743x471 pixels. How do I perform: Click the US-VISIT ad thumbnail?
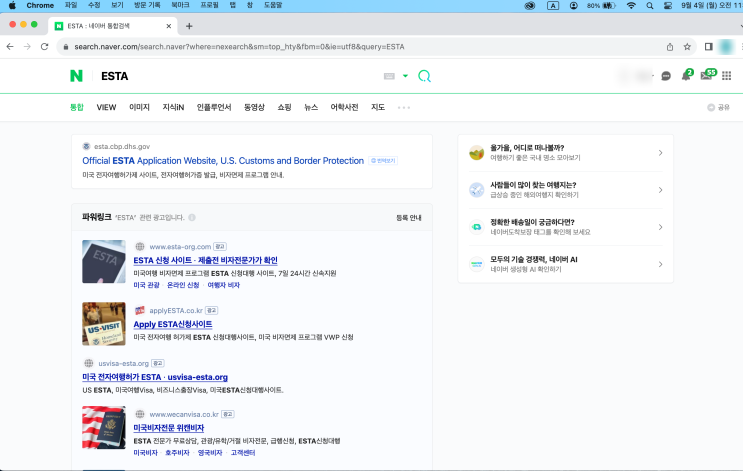click(x=104, y=324)
